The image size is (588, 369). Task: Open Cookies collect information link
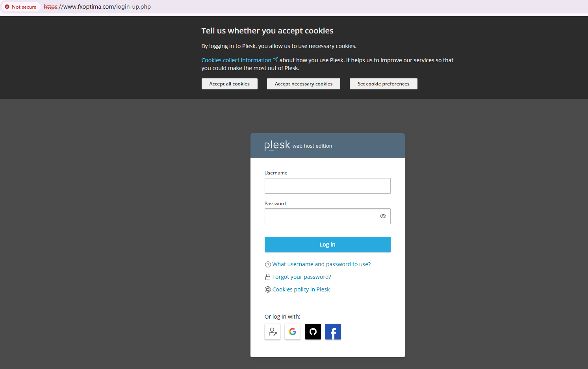239,60
